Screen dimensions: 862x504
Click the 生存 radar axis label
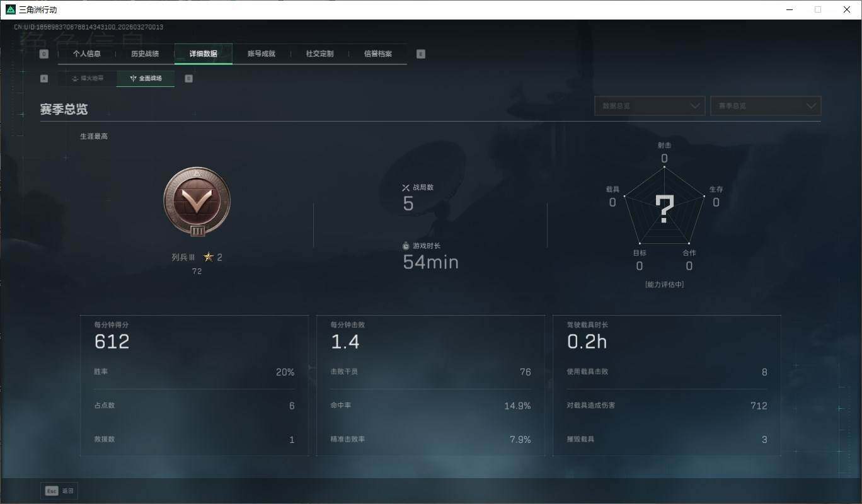(716, 190)
